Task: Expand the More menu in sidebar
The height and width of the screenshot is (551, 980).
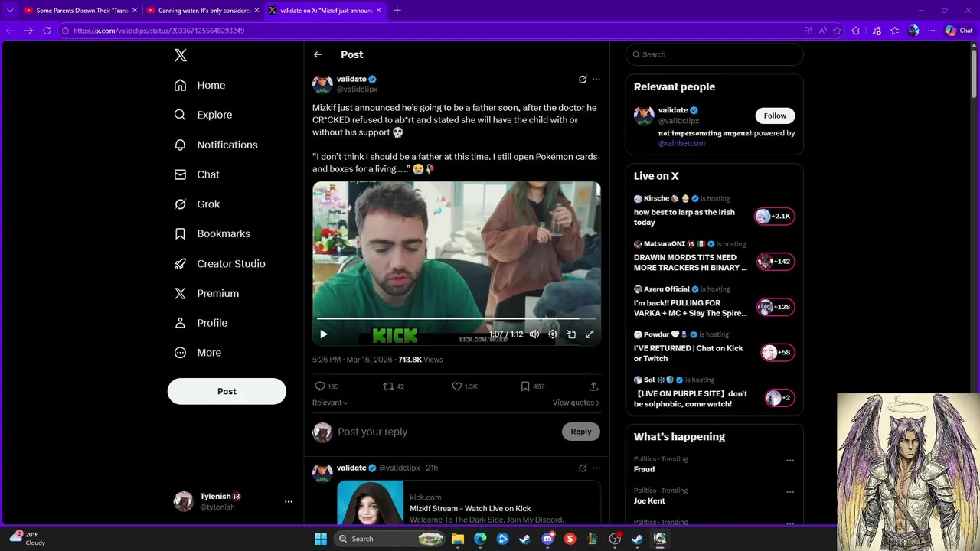Action: 198,353
